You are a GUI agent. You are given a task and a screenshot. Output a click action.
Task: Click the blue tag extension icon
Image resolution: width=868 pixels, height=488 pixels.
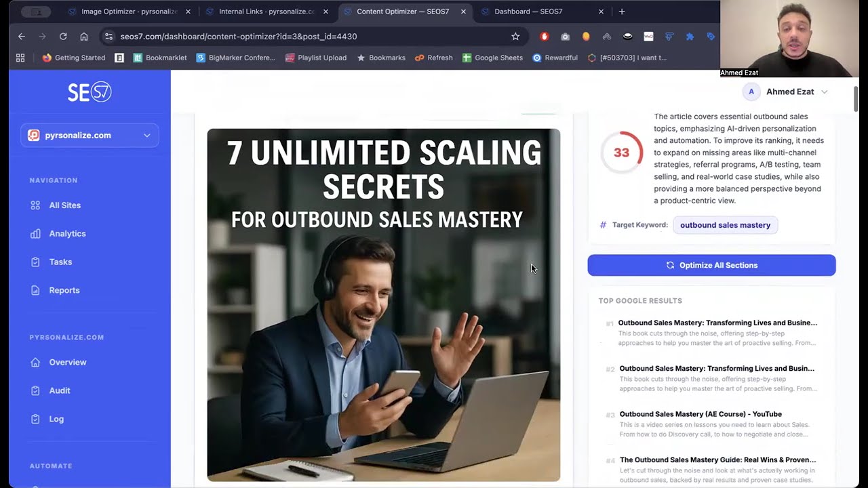(711, 37)
